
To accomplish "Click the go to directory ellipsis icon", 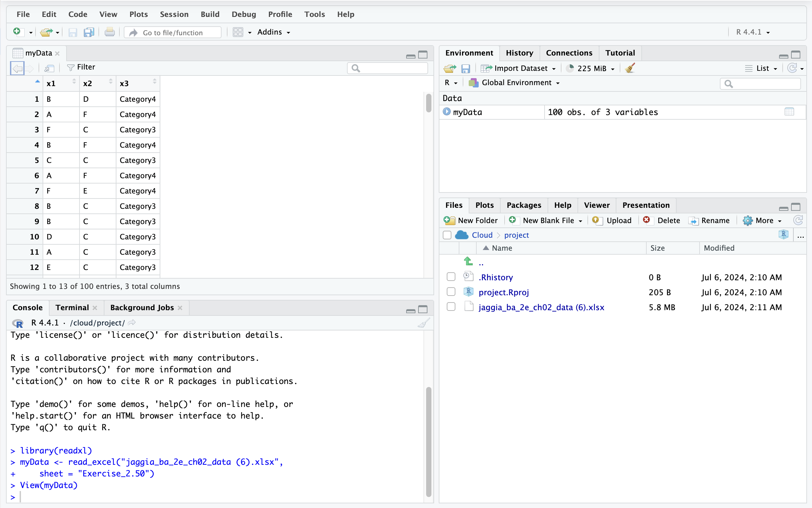I will click(801, 237).
